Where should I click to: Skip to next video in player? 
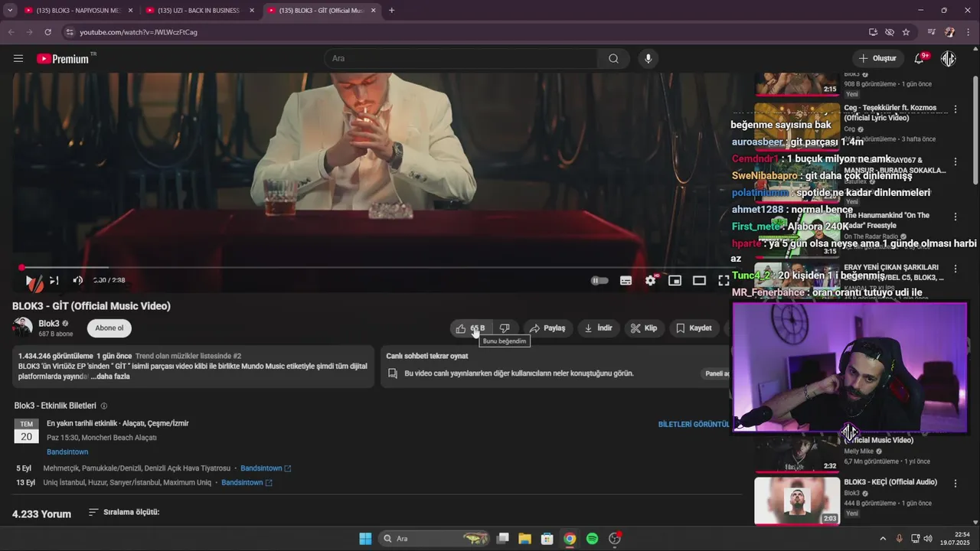pyautogui.click(x=54, y=280)
